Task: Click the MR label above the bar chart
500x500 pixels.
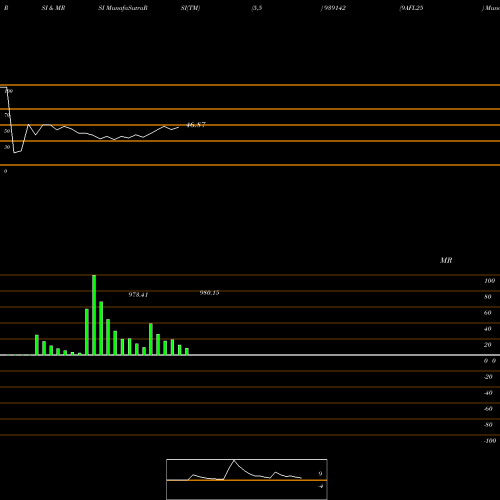Action: tap(446, 260)
